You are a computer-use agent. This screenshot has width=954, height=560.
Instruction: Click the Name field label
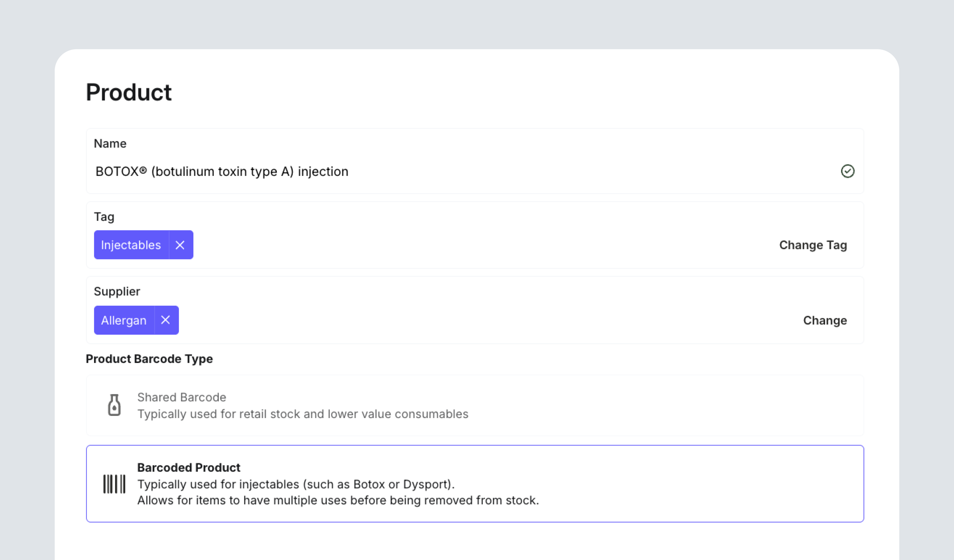(110, 143)
